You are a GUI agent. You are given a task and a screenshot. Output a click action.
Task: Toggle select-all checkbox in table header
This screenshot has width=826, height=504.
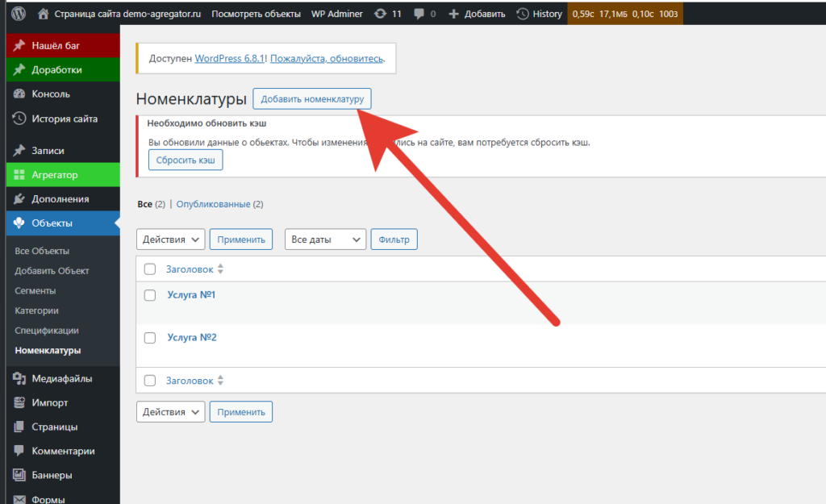pos(149,269)
